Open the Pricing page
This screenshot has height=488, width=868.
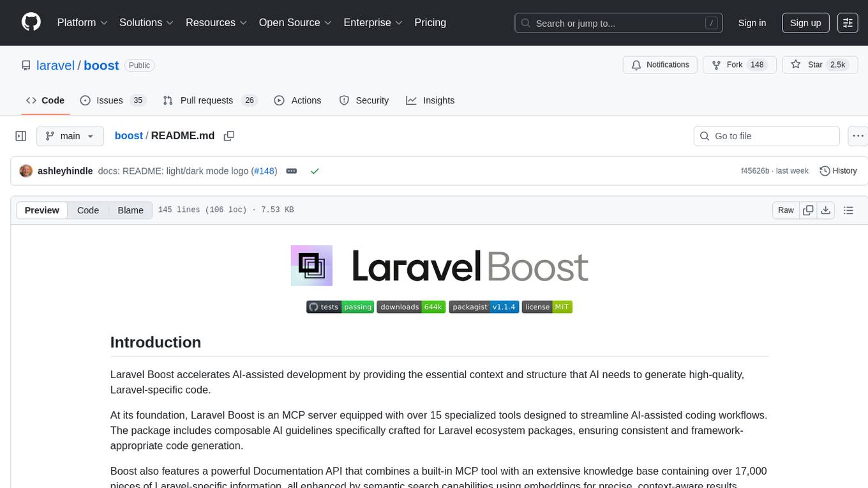[430, 22]
